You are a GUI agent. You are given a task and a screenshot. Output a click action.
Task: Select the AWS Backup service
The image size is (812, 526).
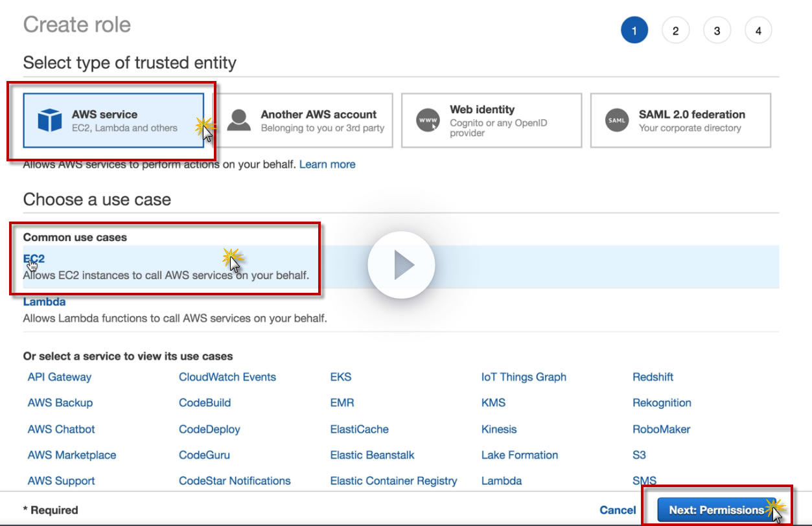pos(60,403)
